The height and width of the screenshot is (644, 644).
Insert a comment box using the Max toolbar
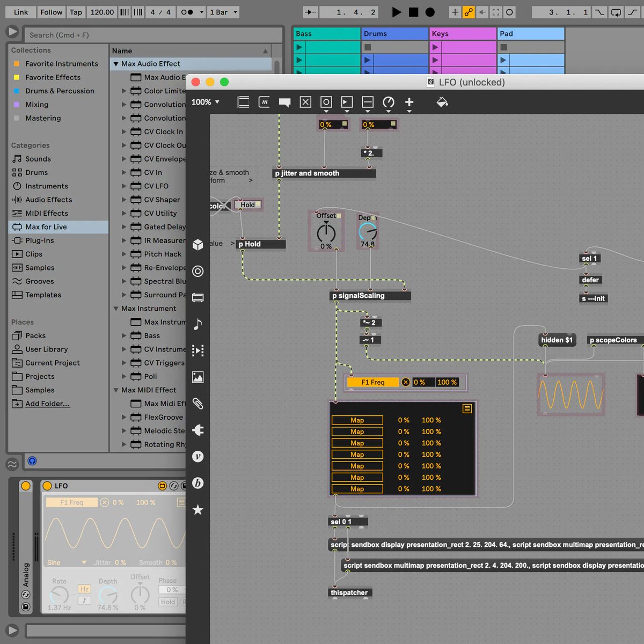point(284,102)
